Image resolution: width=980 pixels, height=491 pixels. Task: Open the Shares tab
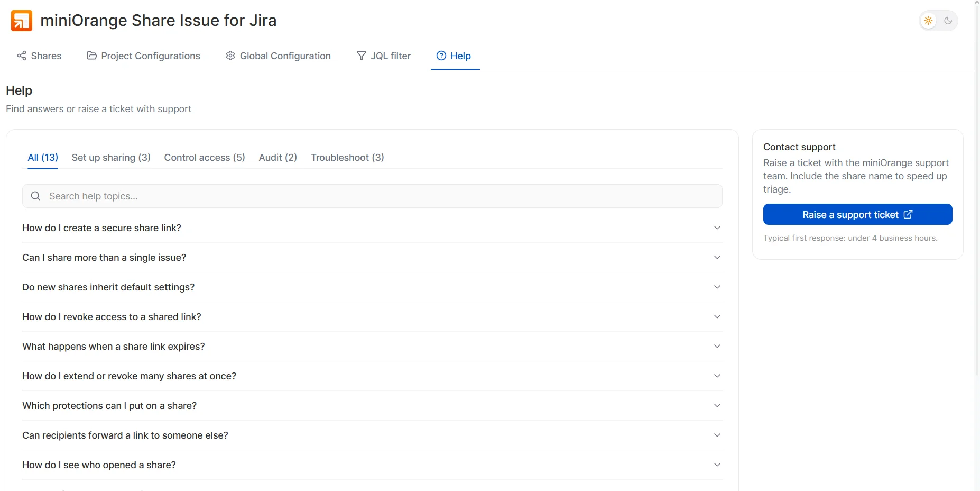click(40, 56)
